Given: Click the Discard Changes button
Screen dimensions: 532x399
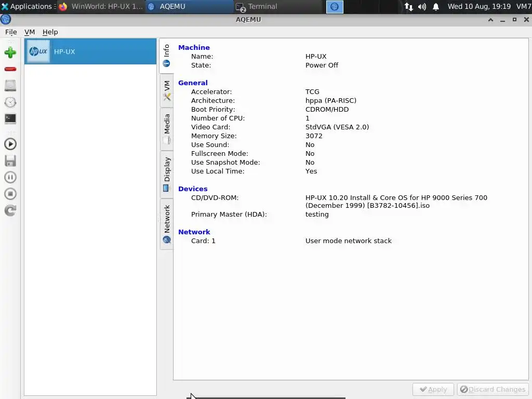Looking at the screenshot, I should (x=493, y=390).
